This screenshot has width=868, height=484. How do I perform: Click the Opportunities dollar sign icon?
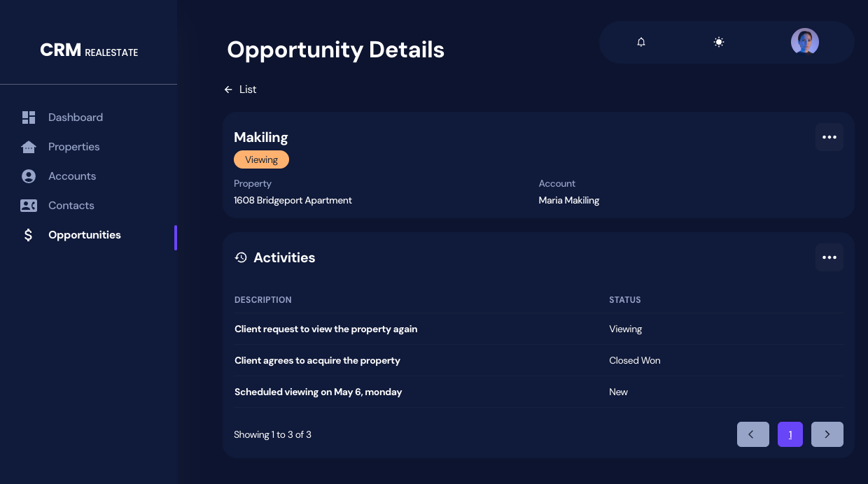tap(29, 235)
